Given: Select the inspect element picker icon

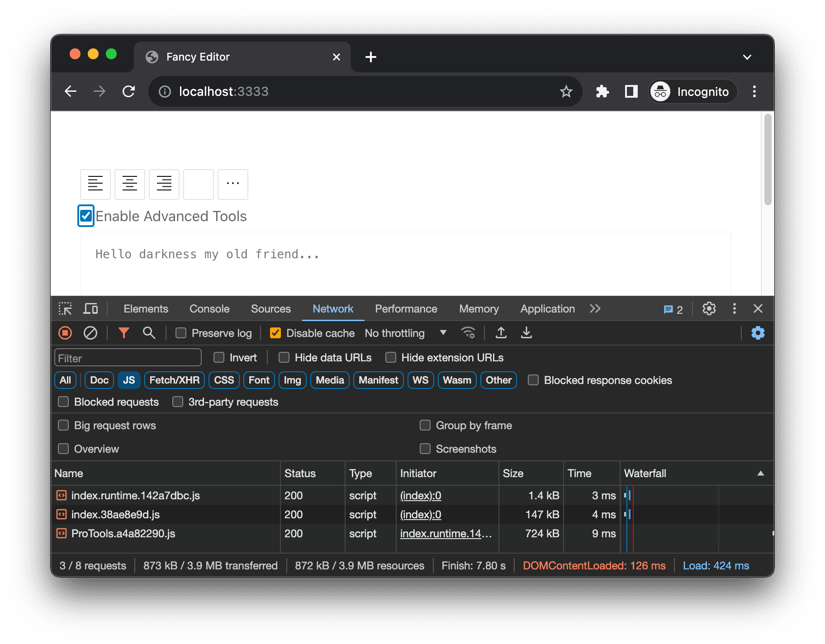Looking at the screenshot, I should point(65,309).
